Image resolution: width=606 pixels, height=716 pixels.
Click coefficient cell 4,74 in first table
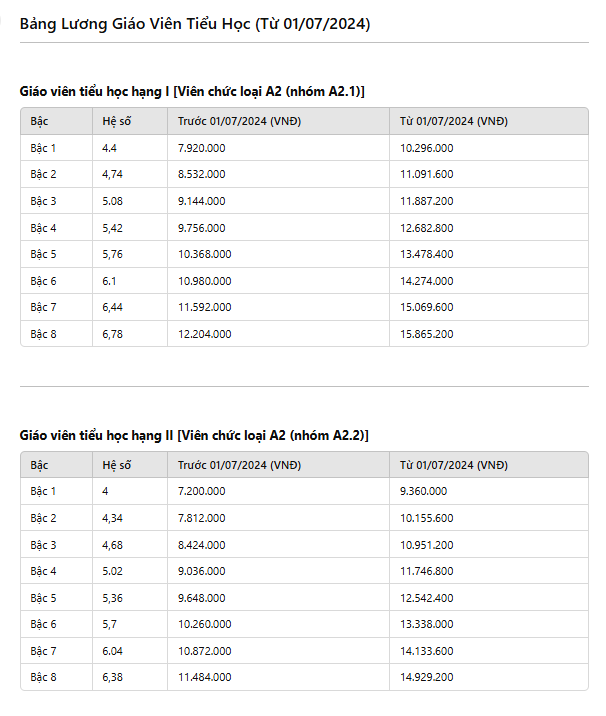pos(130,174)
